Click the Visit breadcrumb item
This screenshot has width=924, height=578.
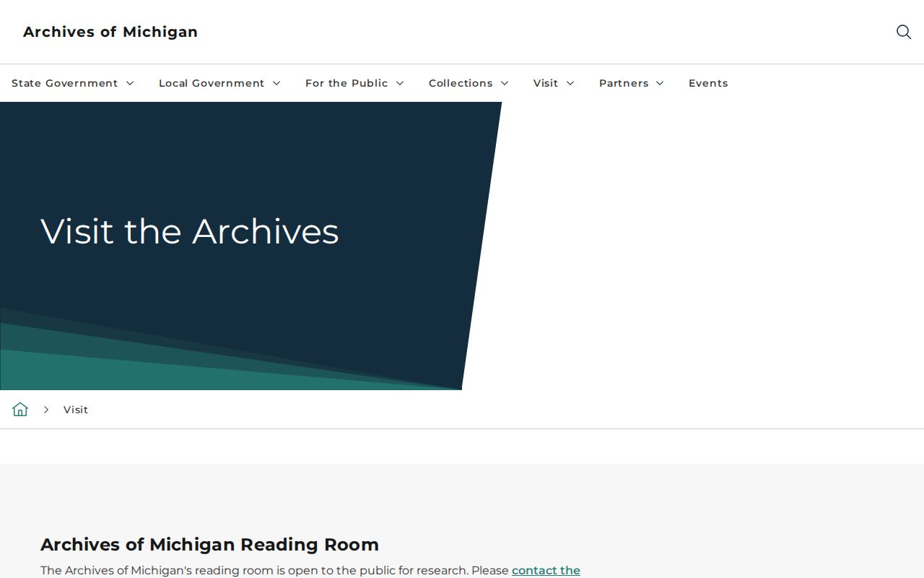(76, 410)
